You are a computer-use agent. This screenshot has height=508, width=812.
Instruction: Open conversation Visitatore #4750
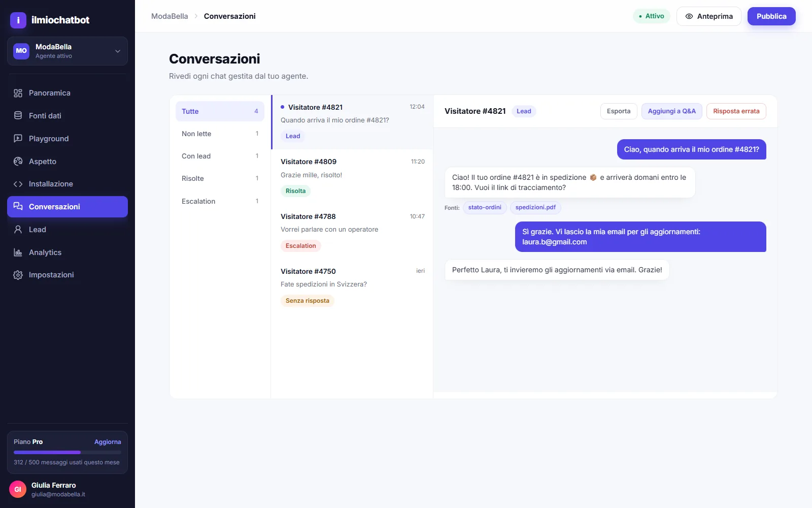coord(352,287)
